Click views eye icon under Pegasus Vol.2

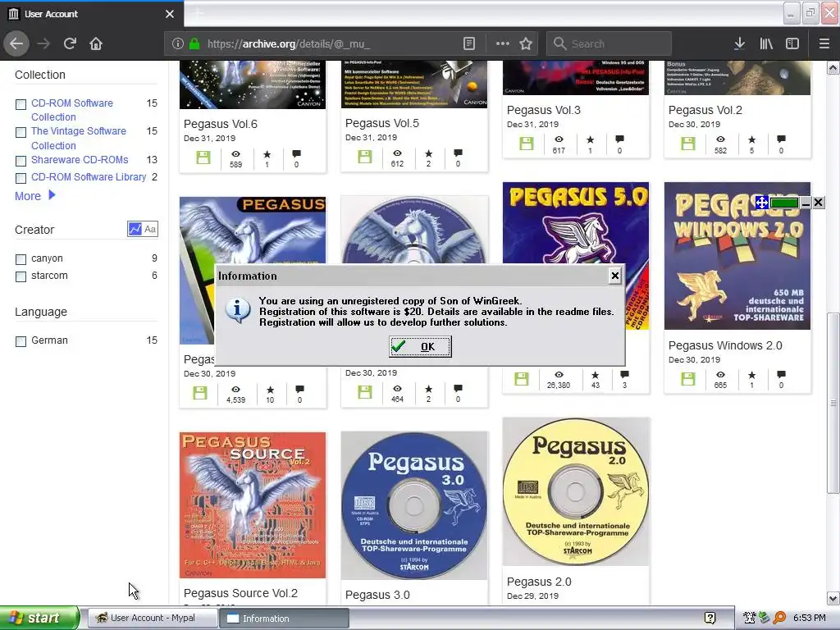coord(720,139)
